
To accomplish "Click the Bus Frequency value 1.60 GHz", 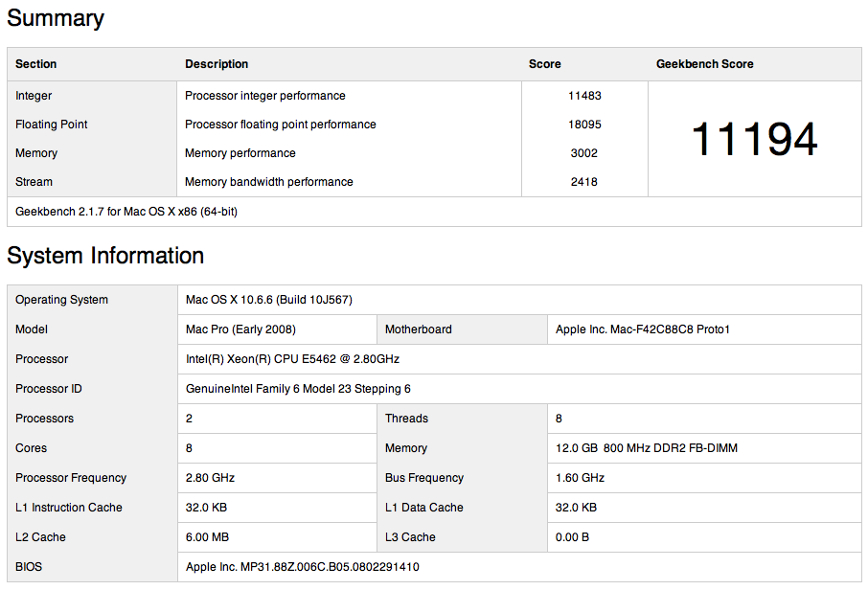I will click(580, 478).
